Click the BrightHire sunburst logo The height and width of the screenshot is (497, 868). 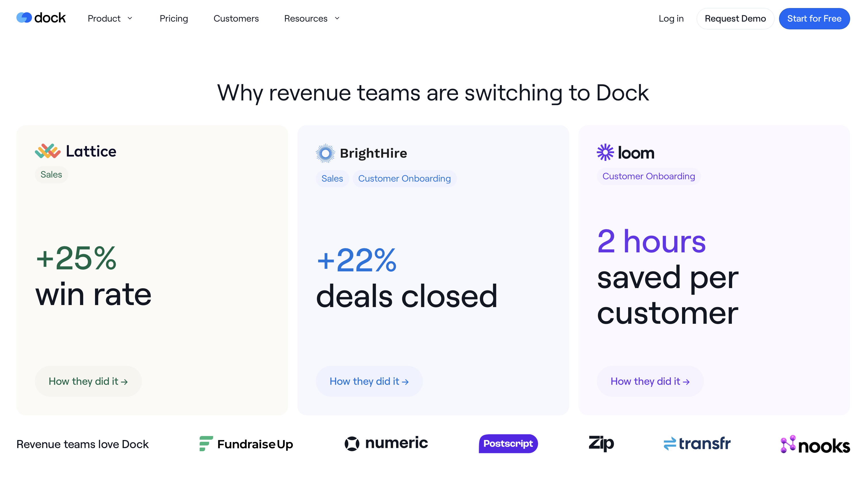coord(325,153)
